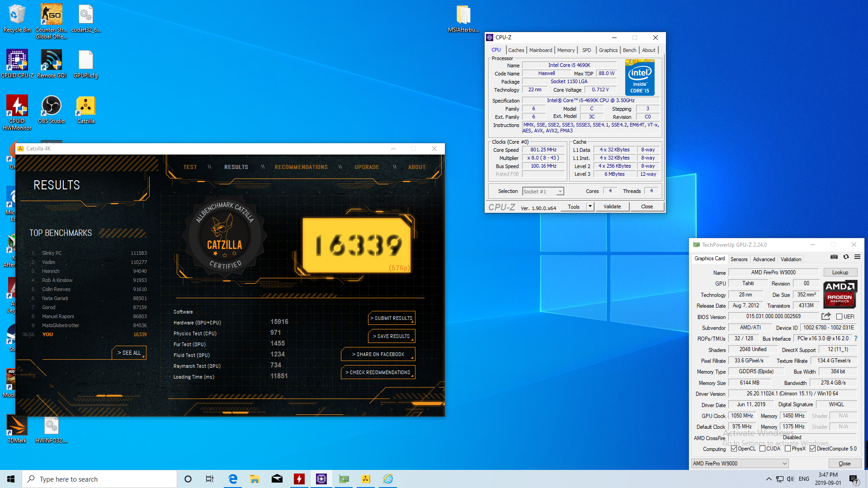This screenshot has height=488, width=868.
Task: Open the notification center icon
Action: (x=854, y=479)
